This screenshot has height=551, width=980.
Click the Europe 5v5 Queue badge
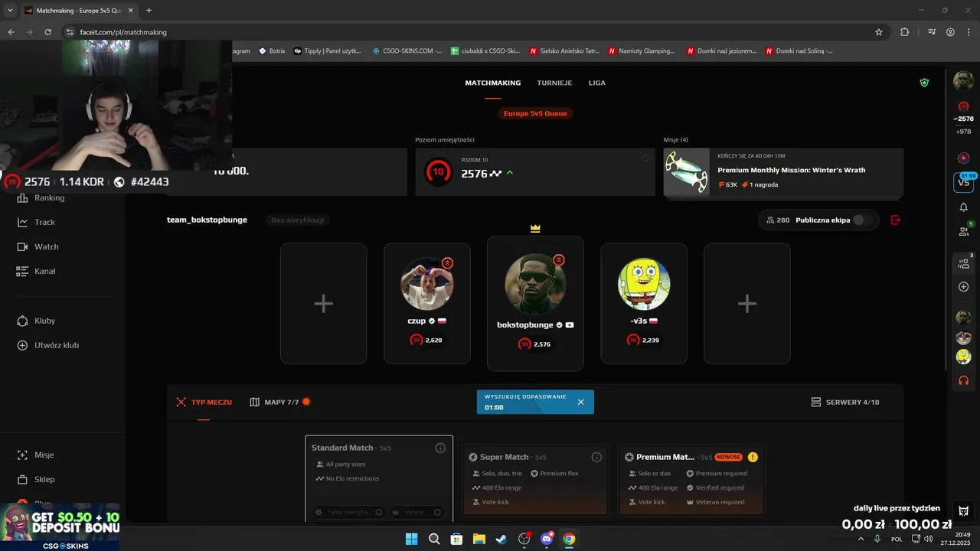(x=535, y=113)
